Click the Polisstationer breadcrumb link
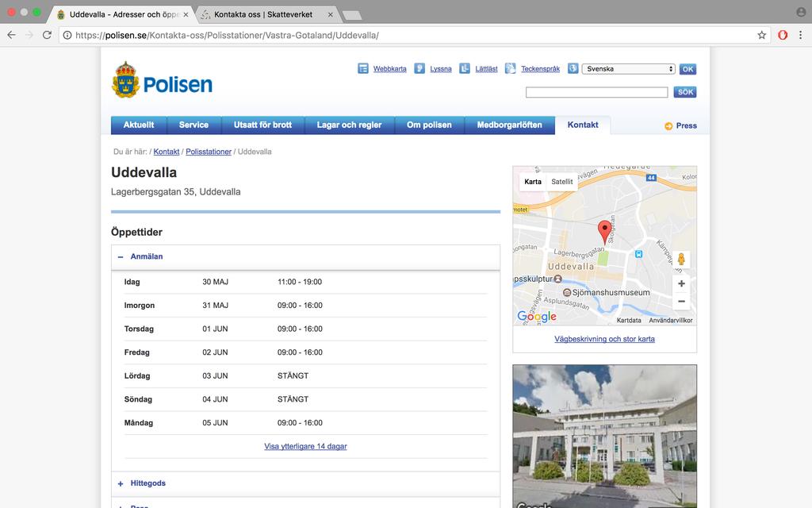 pyautogui.click(x=209, y=152)
